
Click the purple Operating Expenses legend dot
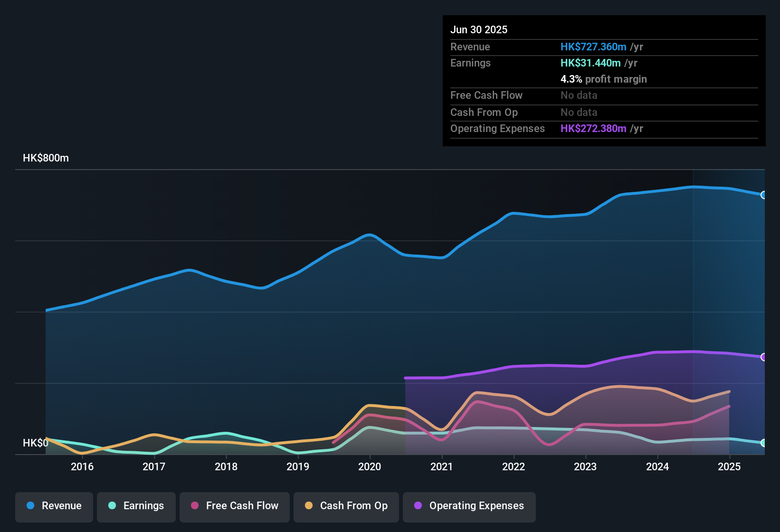pos(418,505)
